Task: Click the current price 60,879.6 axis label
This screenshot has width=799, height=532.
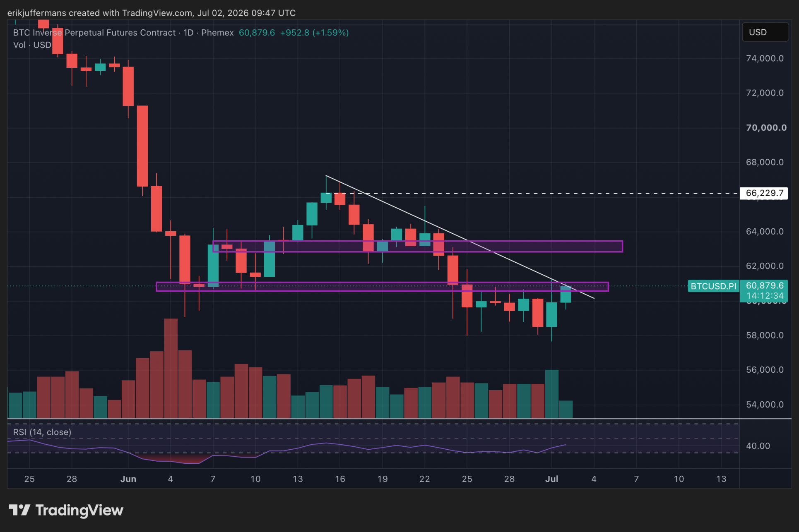Action: (x=764, y=285)
